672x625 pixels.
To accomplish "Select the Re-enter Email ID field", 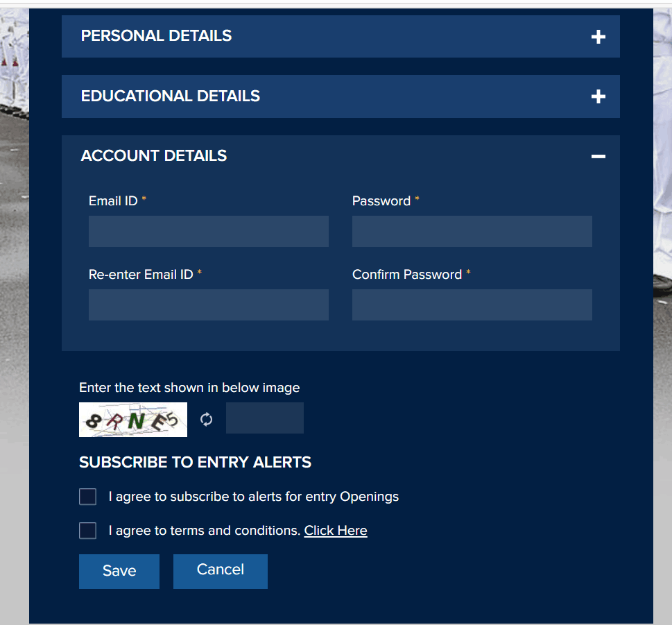I will (208, 305).
